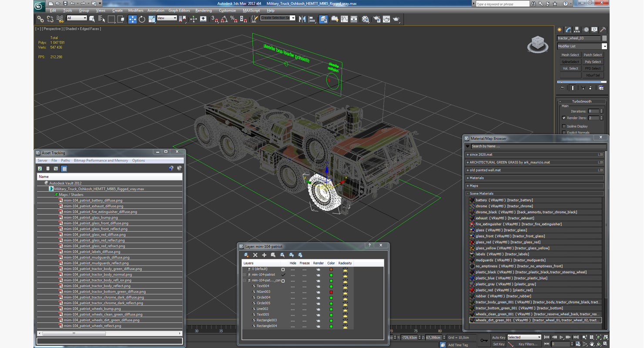Screen dimensions: 644x348
Task: Click the NSurf Sel button
Action: pos(593,75)
